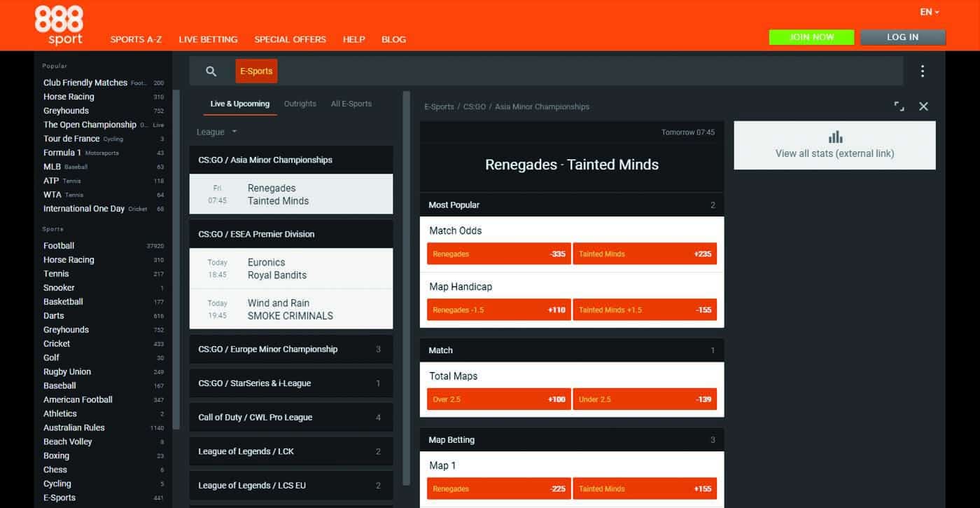The width and height of the screenshot is (980, 508).
Task: Open View all stats external link
Action: [834, 145]
